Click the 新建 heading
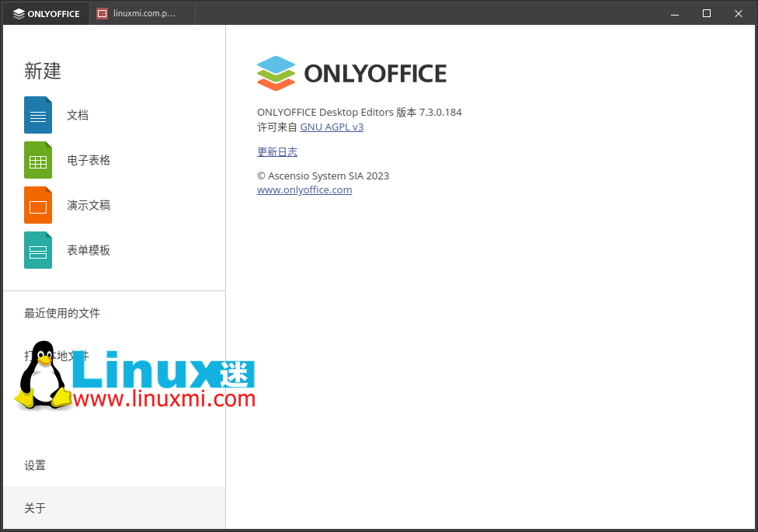 [43, 71]
